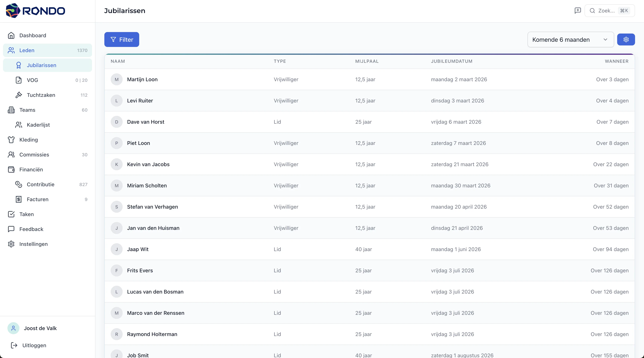Open the Joost de Valk profile
Image resolution: width=644 pixels, height=358 pixels.
click(x=40, y=328)
